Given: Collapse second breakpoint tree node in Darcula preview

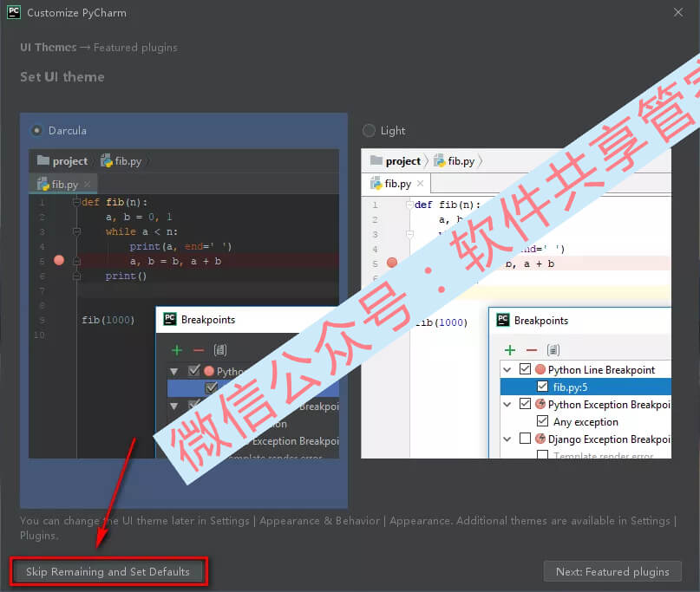Looking at the screenshot, I should pyautogui.click(x=174, y=406).
